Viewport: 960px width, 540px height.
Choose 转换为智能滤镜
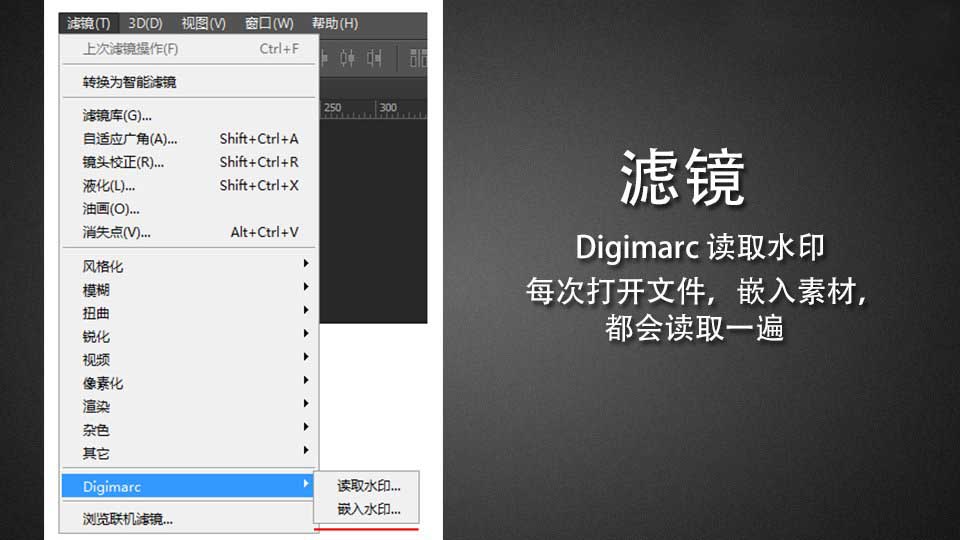click(x=190, y=82)
